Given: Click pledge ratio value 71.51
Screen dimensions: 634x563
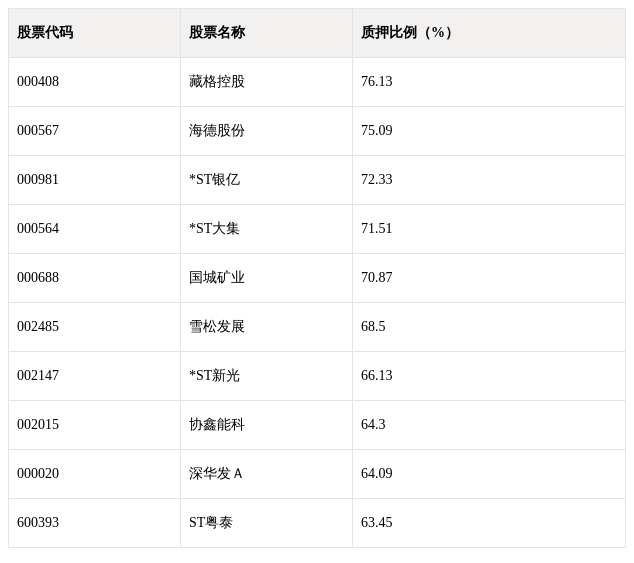Looking at the screenshot, I should pyautogui.click(x=376, y=228).
